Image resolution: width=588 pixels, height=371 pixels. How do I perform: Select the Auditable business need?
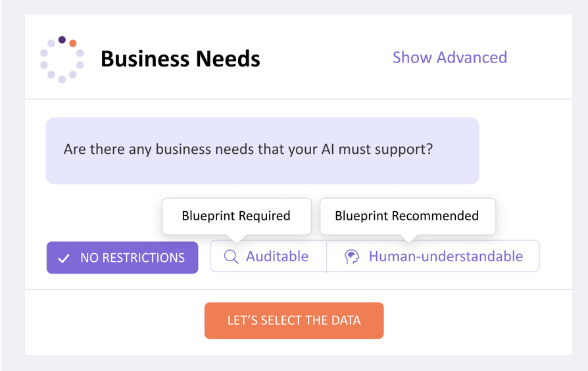coord(268,256)
